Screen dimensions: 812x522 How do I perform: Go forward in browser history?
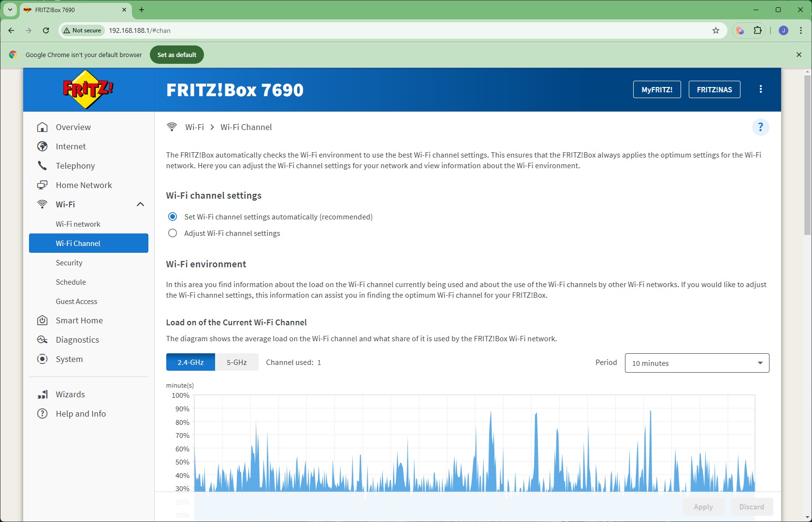[29, 30]
